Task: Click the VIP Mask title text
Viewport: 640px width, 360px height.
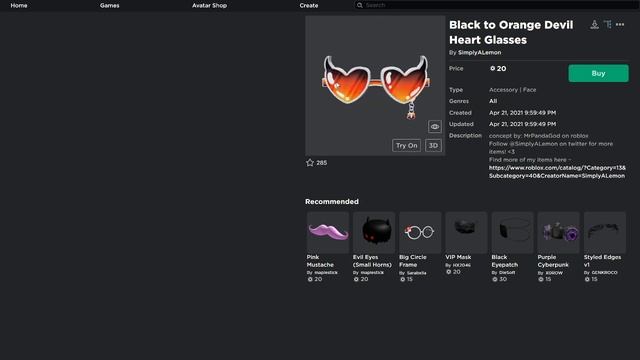Action: click(458, 257)
